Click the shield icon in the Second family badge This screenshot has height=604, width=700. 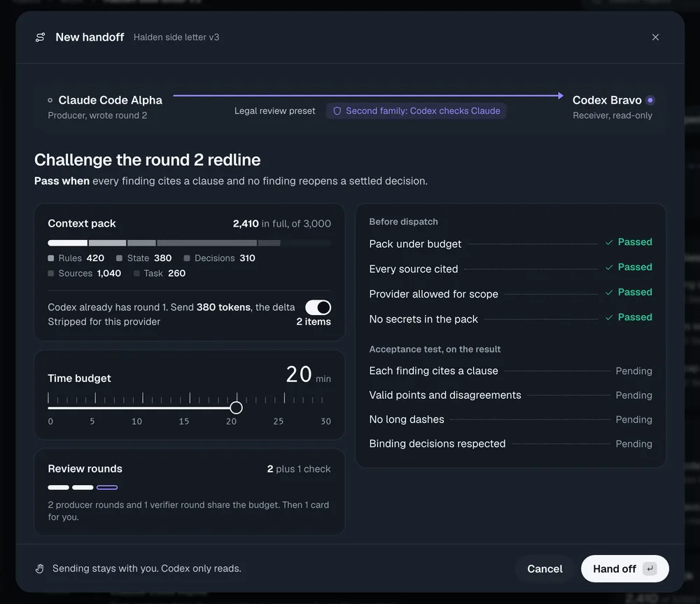(x=337, y=111)
